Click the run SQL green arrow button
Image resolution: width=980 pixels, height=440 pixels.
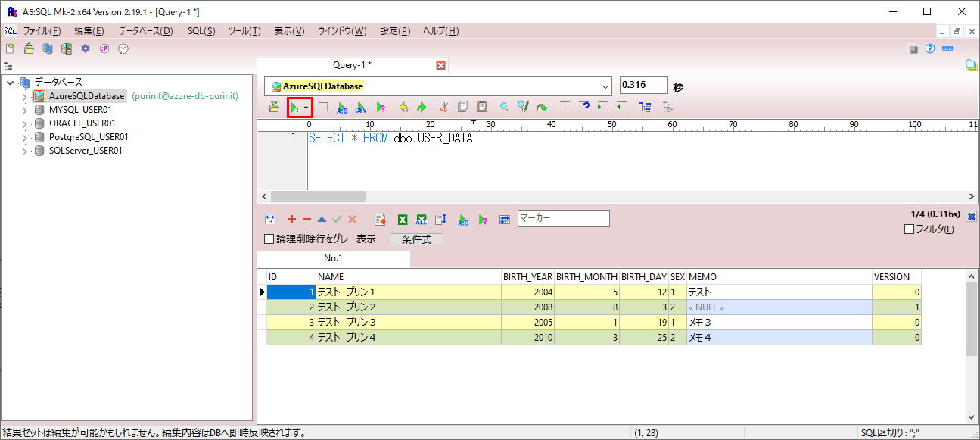pyautogui.click(x=295, y=108)
